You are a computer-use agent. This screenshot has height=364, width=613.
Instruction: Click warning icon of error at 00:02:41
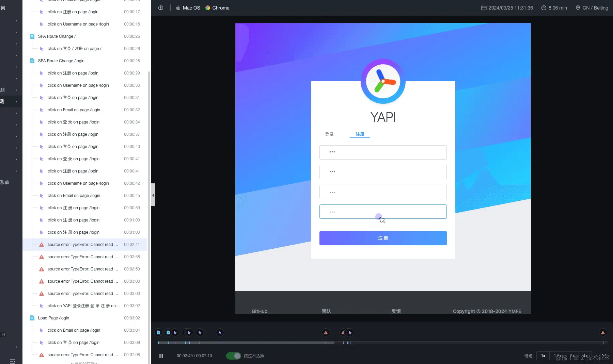42,245
